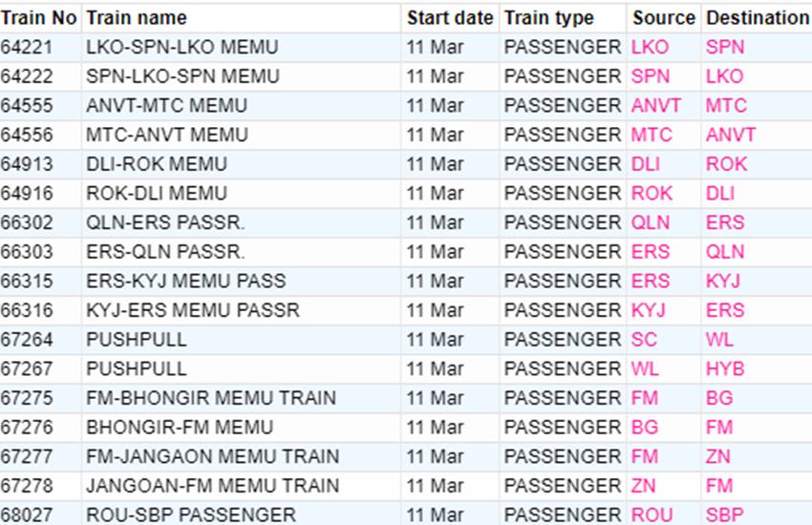Open the ZN destination link for train 67277
The width and height of the screenshot is (812, 525).
pyautogui.click(x=717, y=456)
